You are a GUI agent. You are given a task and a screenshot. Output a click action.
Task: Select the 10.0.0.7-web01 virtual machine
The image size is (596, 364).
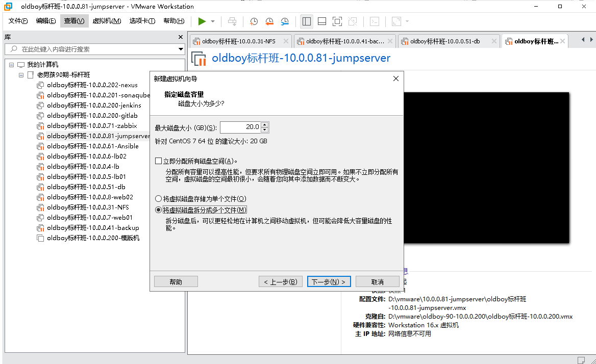click(90, 218)
